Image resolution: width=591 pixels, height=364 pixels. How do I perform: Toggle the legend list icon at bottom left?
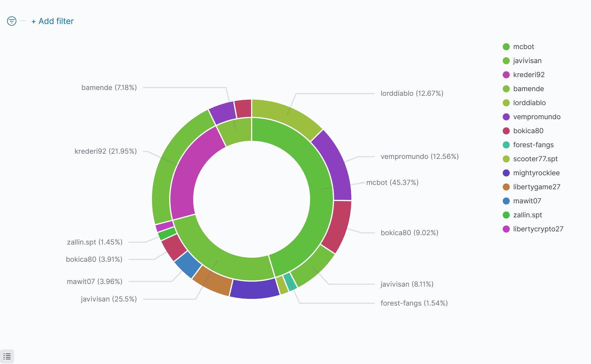click(7, 356)
